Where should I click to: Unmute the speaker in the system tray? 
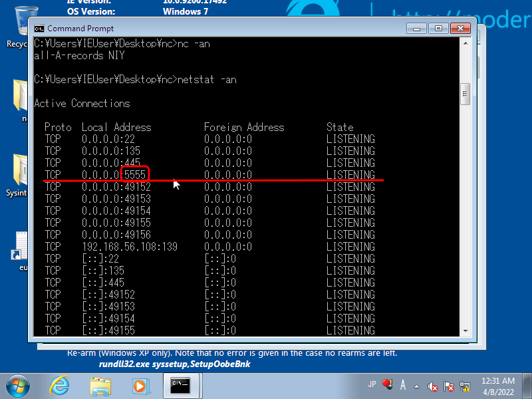(432, 386)
